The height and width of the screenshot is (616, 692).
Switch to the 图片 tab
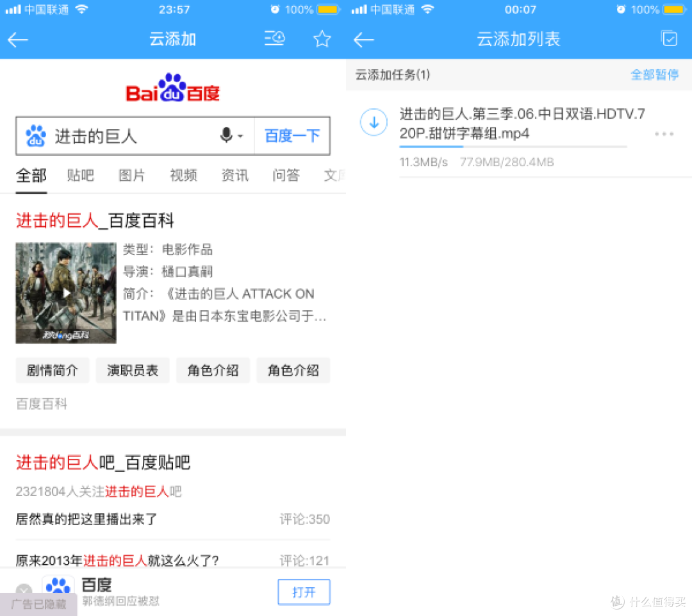(x=131, y=176)
